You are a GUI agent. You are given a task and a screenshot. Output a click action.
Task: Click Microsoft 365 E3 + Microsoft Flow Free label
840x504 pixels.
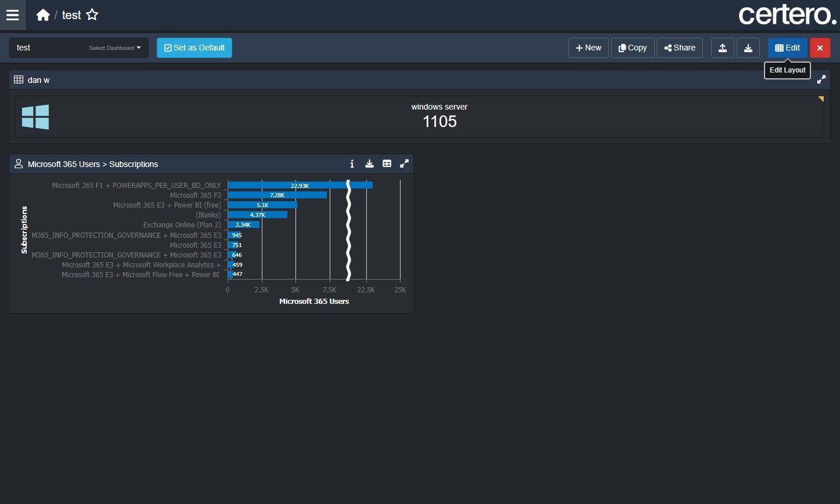(x=140, y=275)
